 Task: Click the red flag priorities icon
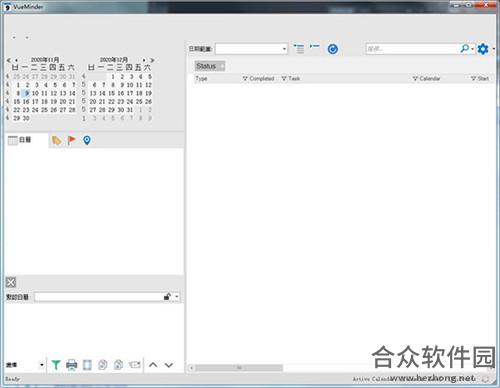(71, 140)
